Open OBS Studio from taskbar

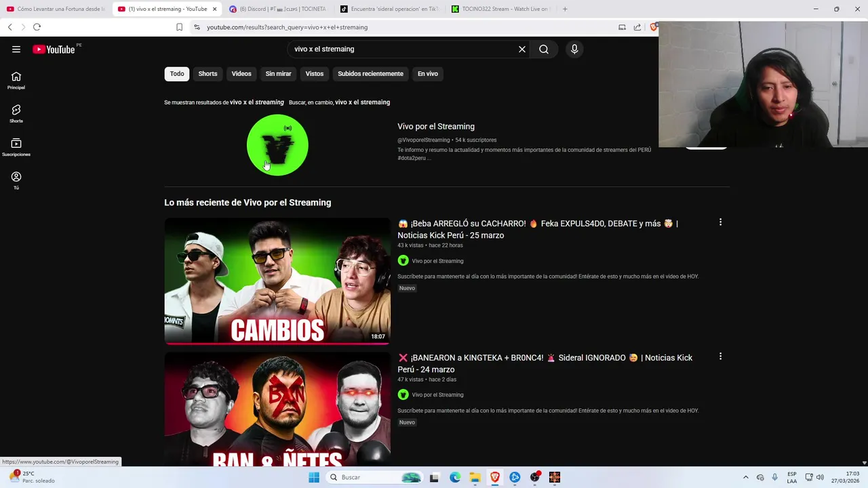click(535, 477)
